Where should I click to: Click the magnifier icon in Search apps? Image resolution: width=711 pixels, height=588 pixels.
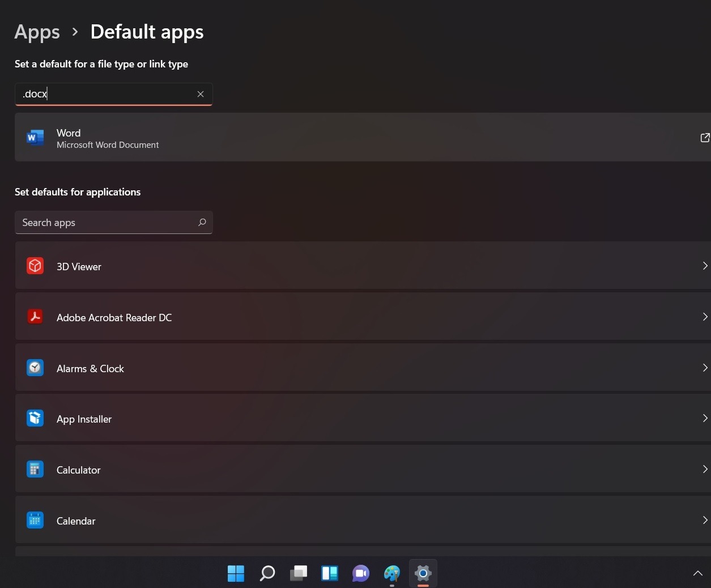click(202, 222)
